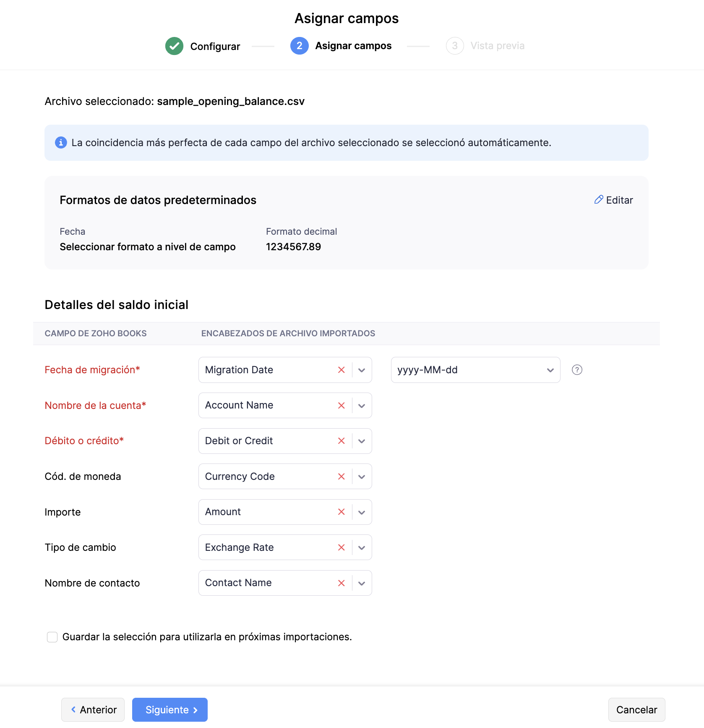Clear the Contact Name mapping

(341, 583)
